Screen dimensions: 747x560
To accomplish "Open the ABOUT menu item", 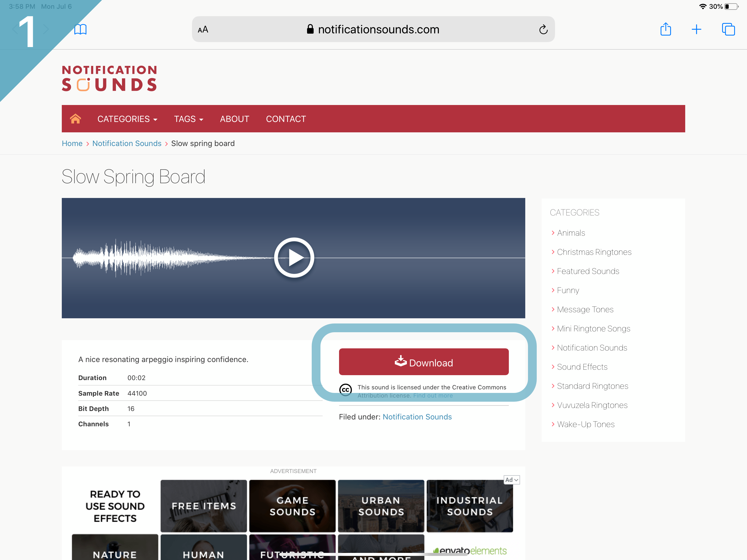I will [234, 119].
